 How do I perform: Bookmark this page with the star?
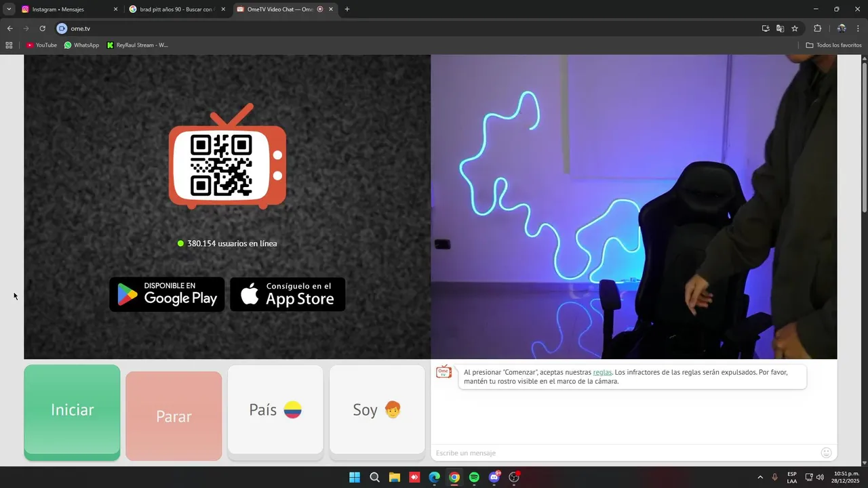795,28
